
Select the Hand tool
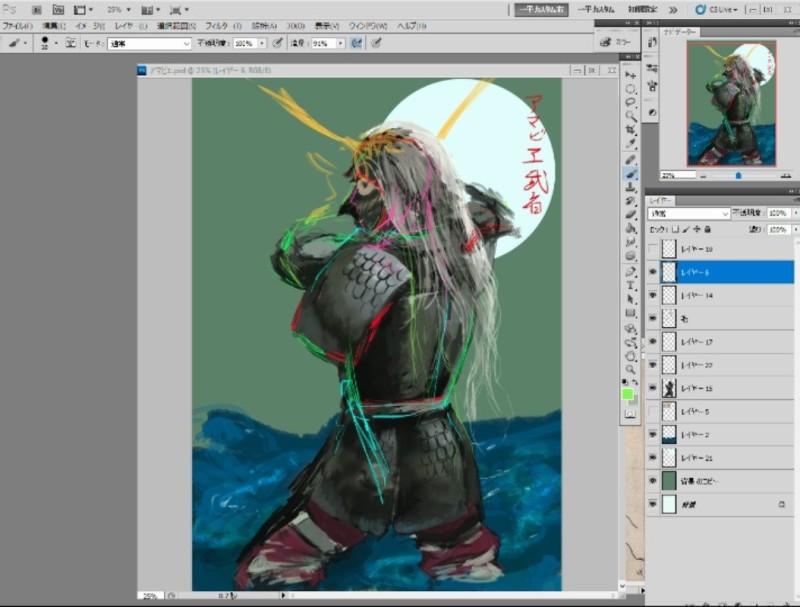click(x=631, y=356)
